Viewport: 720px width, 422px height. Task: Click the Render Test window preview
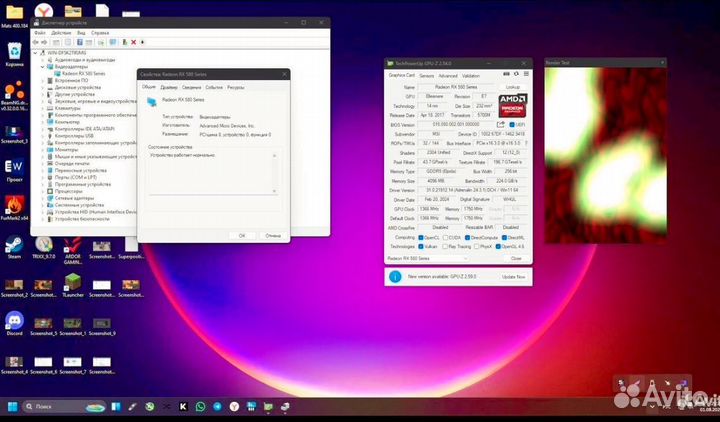coord(606,155)
